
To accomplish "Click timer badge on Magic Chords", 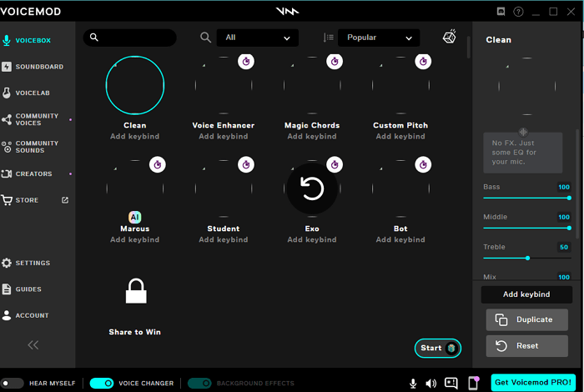I will pos(335,62).
